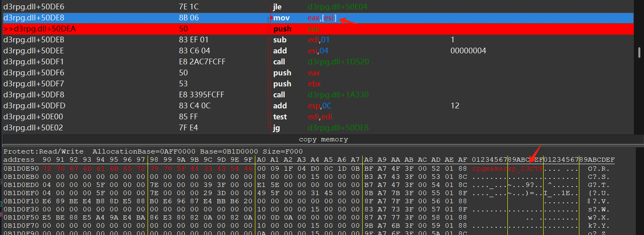Click the comment 00000004

coord(468,51)
